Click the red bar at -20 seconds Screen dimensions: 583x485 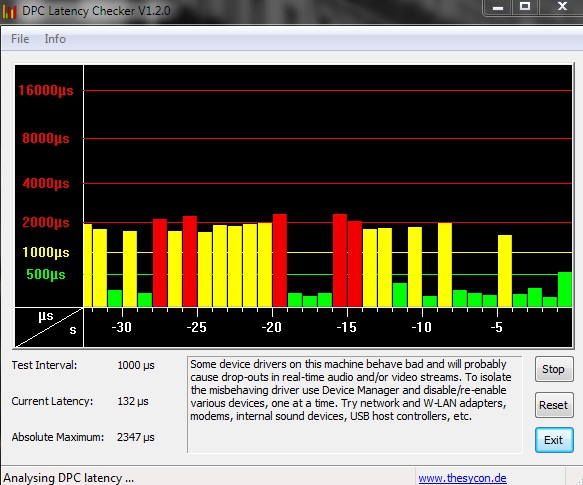tap(280, 260)
